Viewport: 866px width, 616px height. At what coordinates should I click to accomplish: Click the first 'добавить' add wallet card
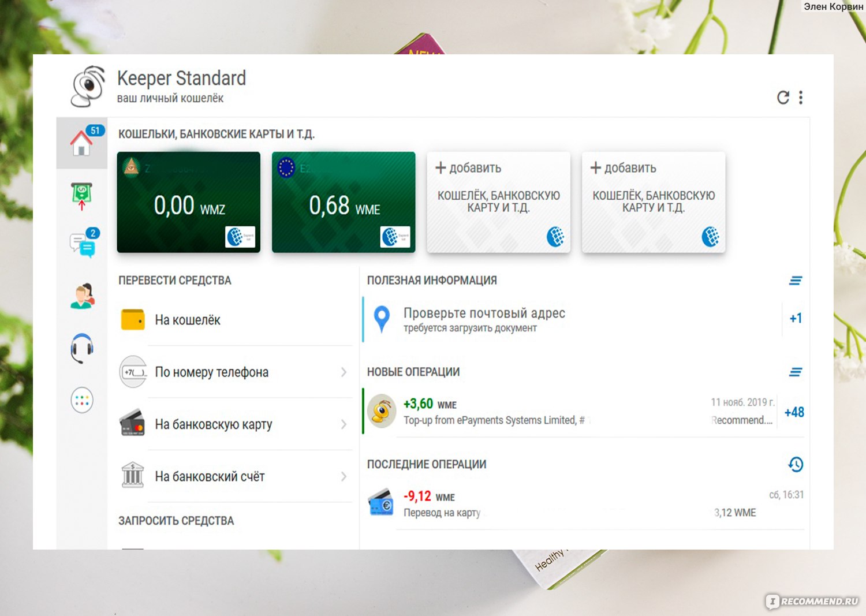click(x=498, y=202)
